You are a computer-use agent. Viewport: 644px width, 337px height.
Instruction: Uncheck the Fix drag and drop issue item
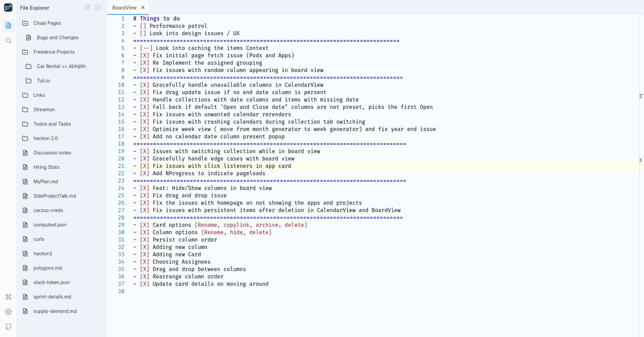click(145, 195)
